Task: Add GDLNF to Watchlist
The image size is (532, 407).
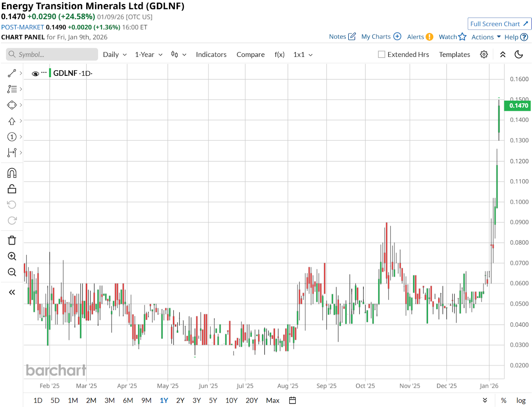Action: [x=453, y=37]
